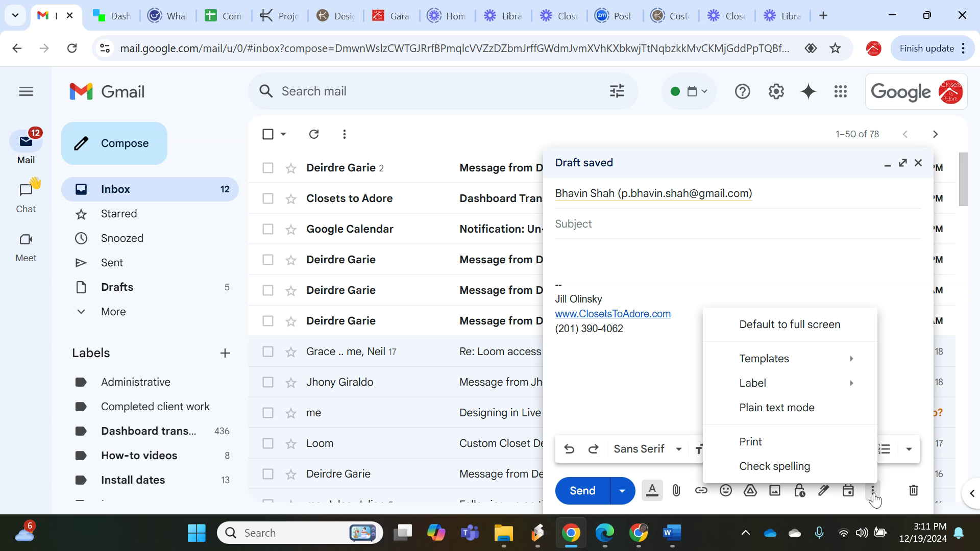Choose Plain text mode menu item
Screen dimensions: 980x551
pyautogui.click(x=776, y=408)
